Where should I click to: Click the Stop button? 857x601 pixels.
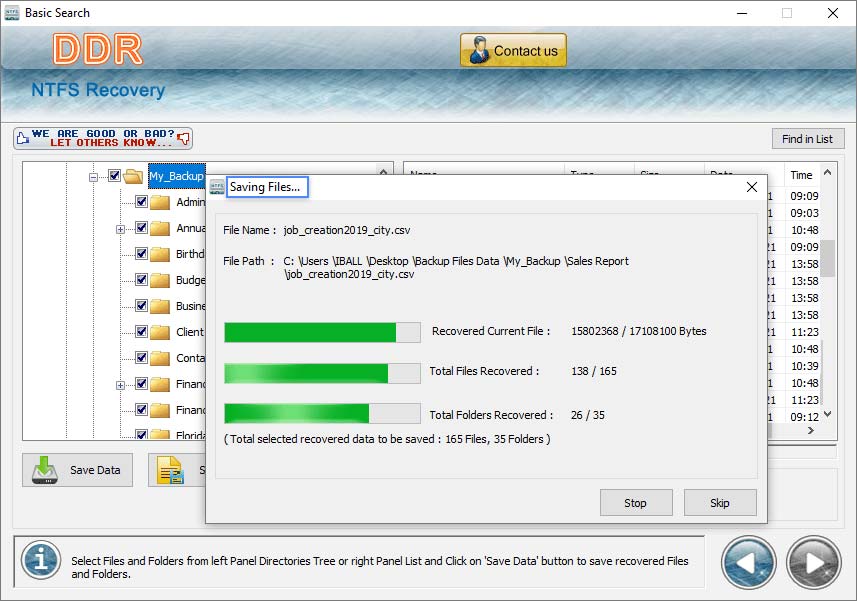click(x=636, y=503)
